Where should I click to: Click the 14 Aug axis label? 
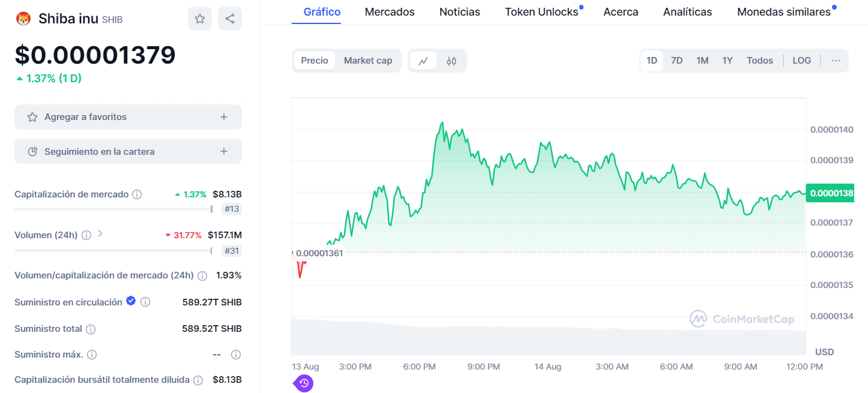[547, 367]
